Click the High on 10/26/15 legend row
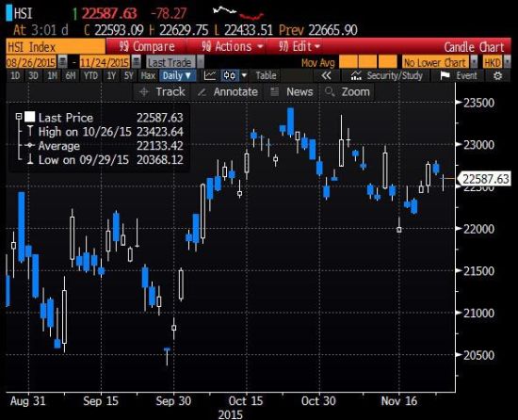518x420 pixels. (x=105, y=132)
